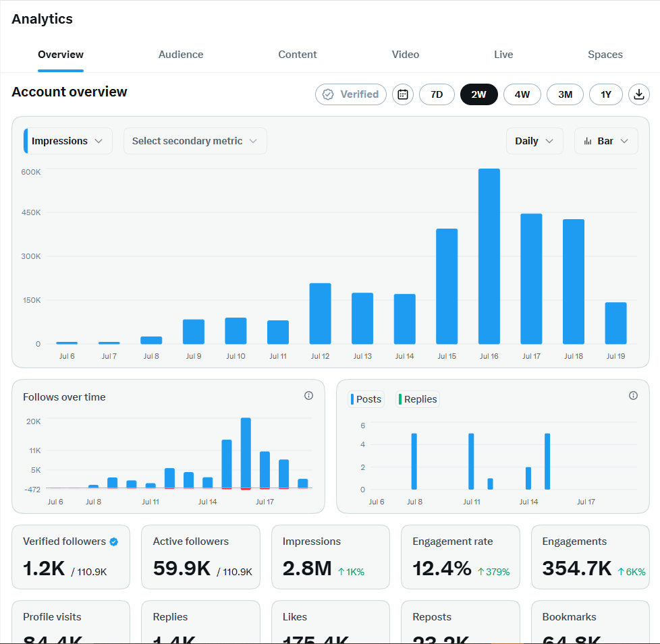This screenshot has width=660, height=644.
Task: Select the Engagements 354.7K metric card
Action: (x=590, y=557)
